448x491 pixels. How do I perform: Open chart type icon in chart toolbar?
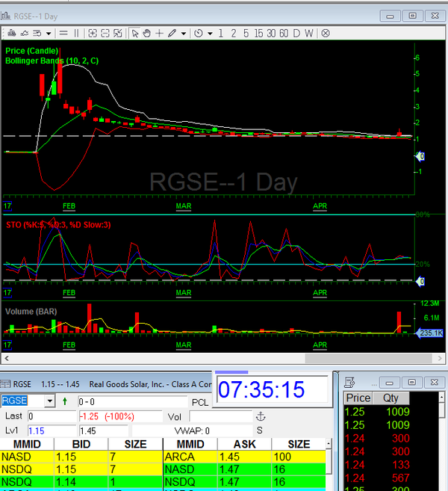coord(12,33)
